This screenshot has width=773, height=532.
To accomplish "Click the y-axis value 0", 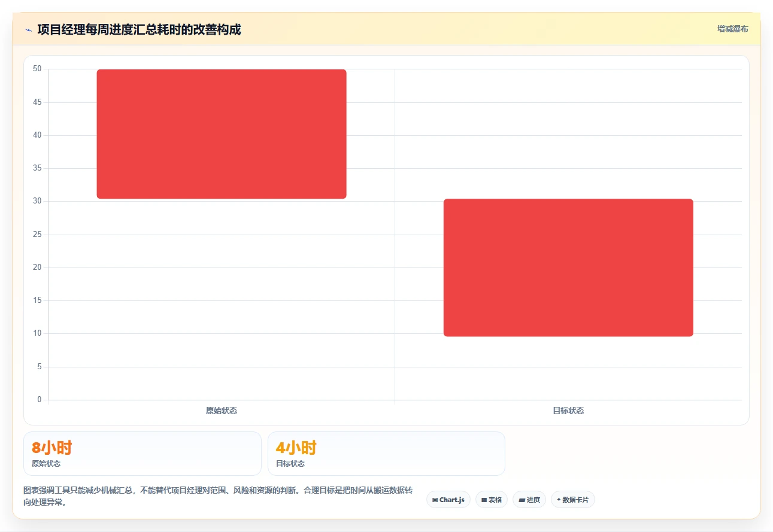I will click(x=40, y=400).
